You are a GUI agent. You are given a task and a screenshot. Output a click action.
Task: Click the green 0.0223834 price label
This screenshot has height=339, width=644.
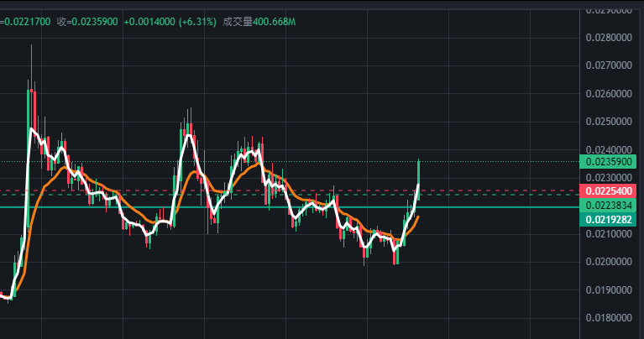coord(608,206)
